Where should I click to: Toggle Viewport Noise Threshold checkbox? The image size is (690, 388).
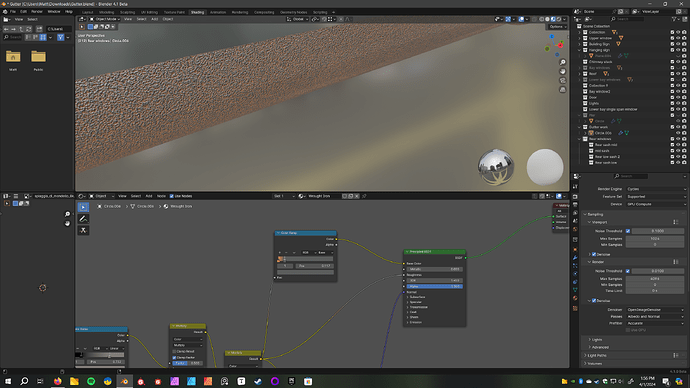(628, 231)
